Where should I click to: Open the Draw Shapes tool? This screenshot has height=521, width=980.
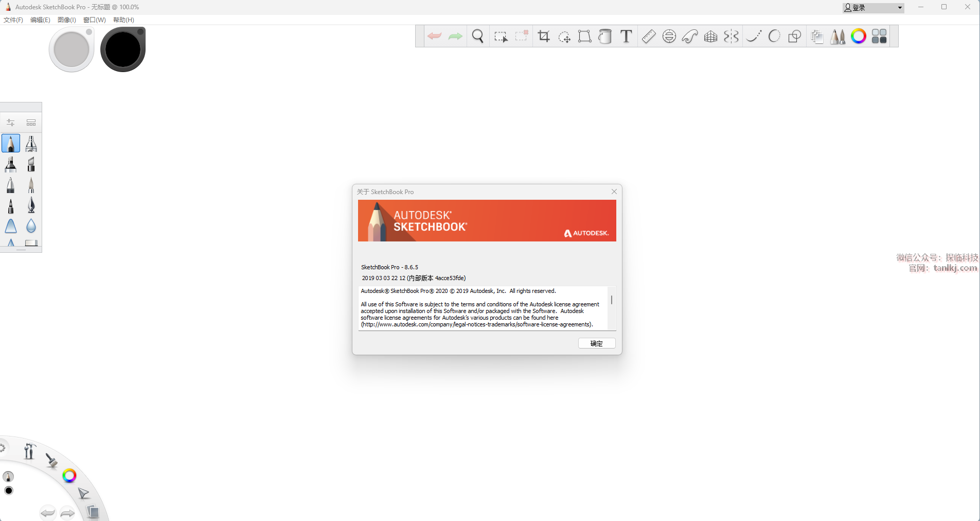click(795, 36)
